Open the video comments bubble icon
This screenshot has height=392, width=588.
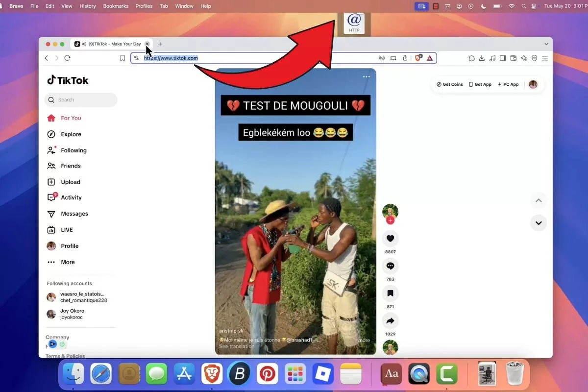tap(390, 266)
